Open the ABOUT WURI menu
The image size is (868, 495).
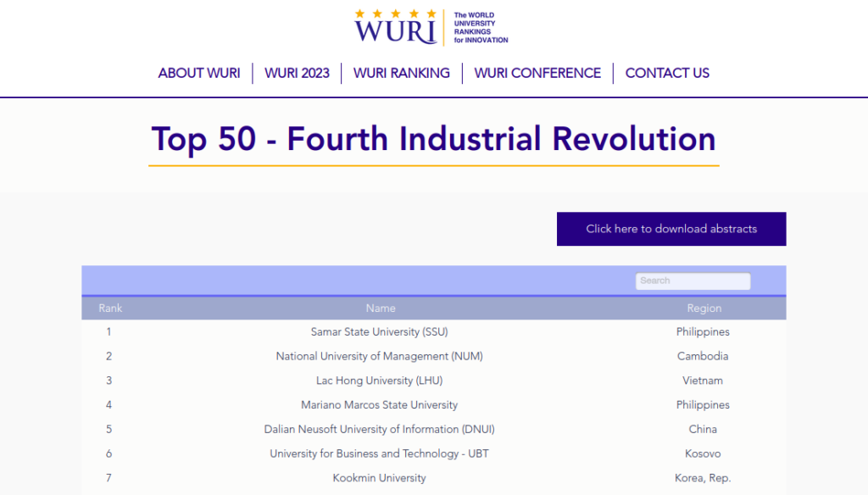pyautogui.click(x=198, y=73)
